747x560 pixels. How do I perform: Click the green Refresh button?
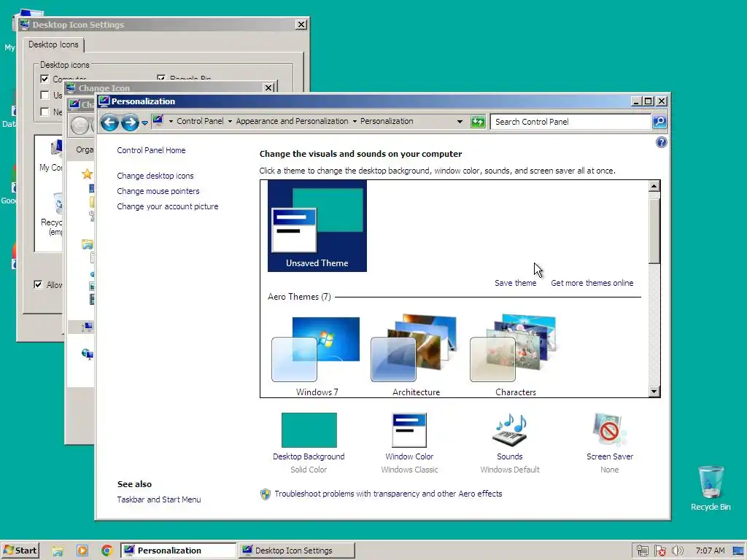pos(478,122)
